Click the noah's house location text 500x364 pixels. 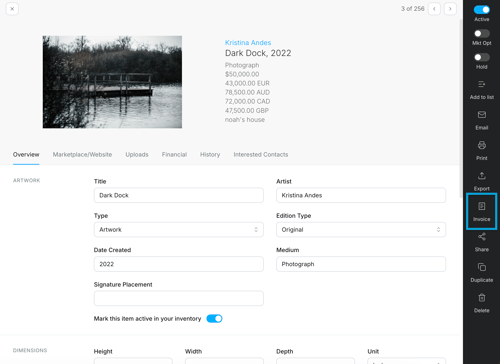245,120
